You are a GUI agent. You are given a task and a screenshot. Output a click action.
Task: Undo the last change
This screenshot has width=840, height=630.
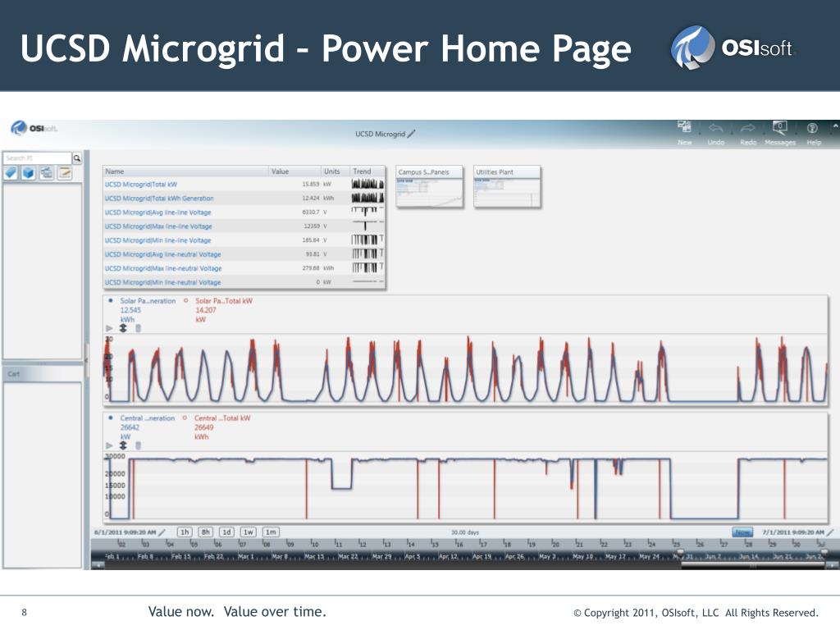tap(715, 133)
